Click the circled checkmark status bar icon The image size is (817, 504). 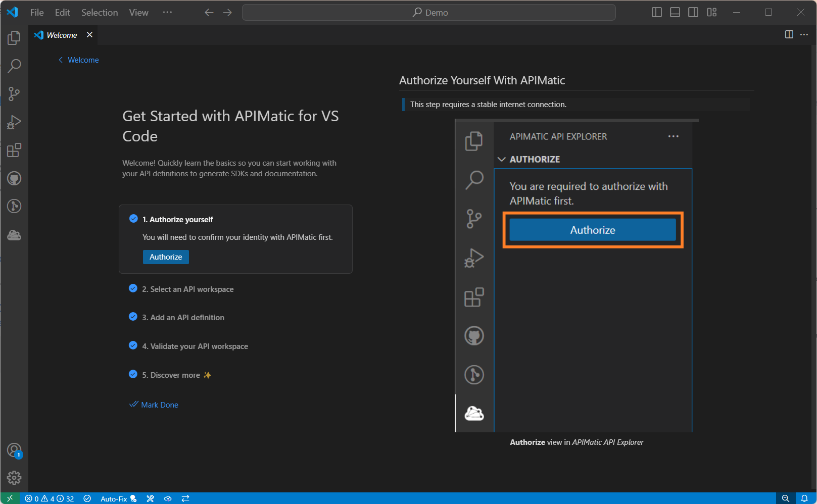(x=87, y=498)
